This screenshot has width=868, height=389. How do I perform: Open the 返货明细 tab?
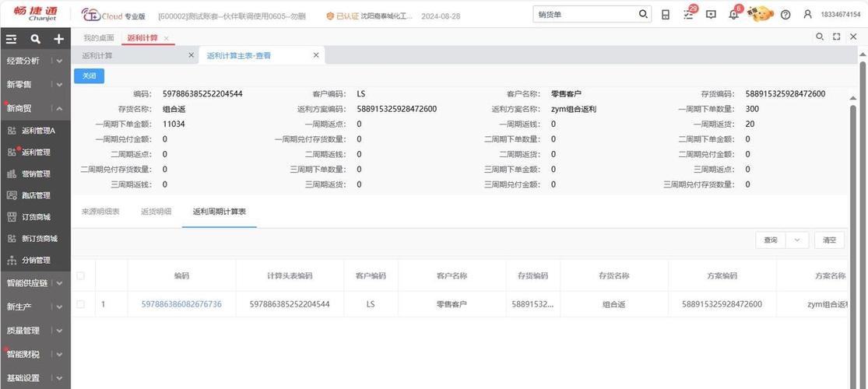click(156, 212)
